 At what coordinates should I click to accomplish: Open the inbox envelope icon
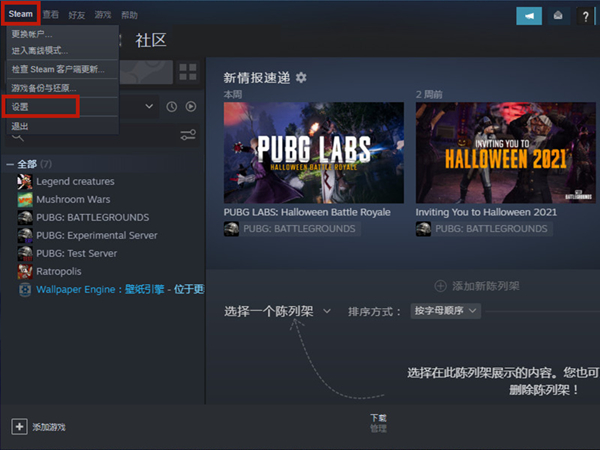558,16
